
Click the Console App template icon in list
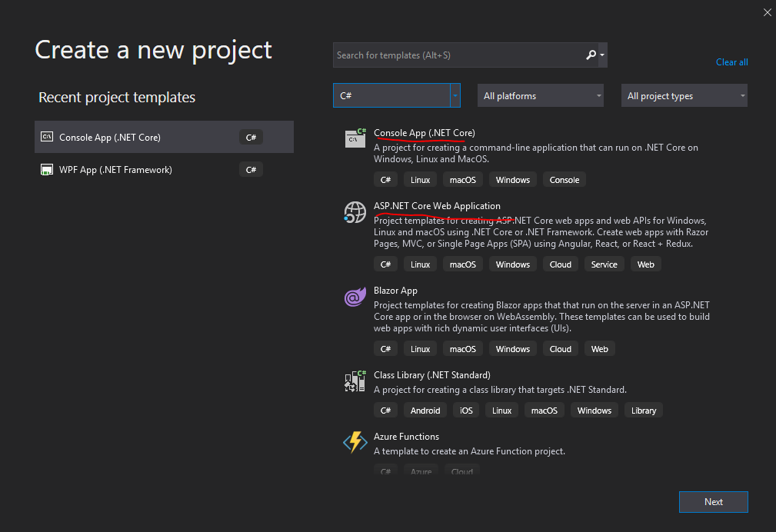pyautogui.click(x=355, y=138)
